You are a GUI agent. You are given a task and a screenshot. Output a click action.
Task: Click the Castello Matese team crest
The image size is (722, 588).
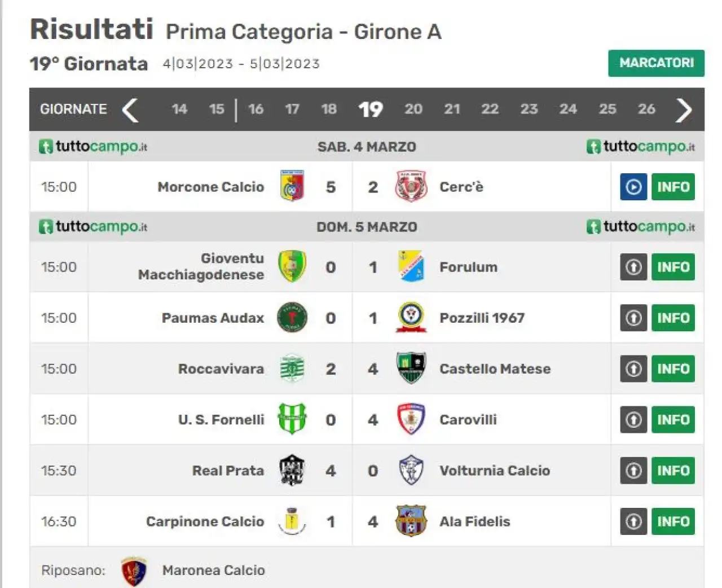point(411,368)
